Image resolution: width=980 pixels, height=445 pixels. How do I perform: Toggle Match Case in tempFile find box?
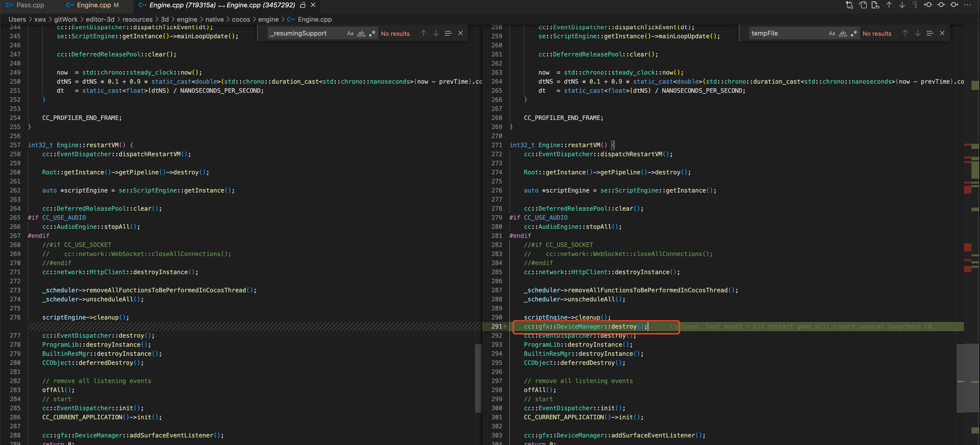832,34
